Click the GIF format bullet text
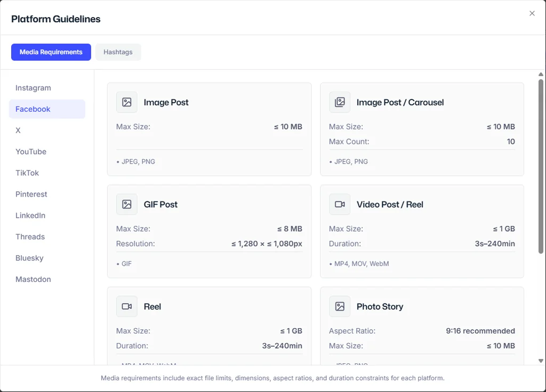The width and height of the screenshot is (546, 392). (126, 264)
